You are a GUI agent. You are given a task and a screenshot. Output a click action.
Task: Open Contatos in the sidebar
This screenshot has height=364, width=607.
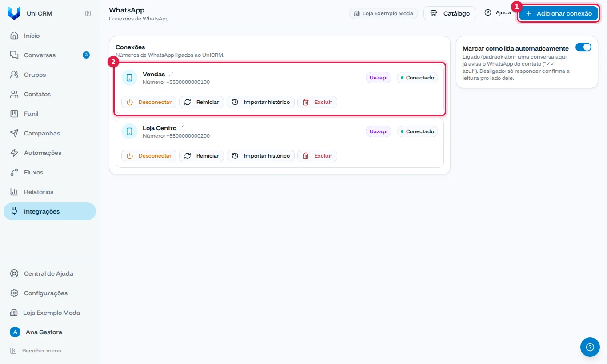[50, 94]
